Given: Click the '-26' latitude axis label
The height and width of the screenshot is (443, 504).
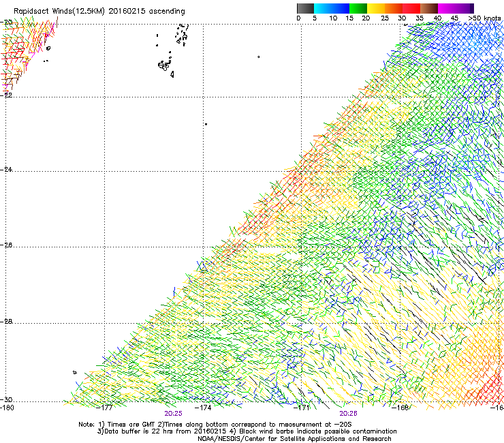Looking at the screenshot, I should [x=7, y=245].
